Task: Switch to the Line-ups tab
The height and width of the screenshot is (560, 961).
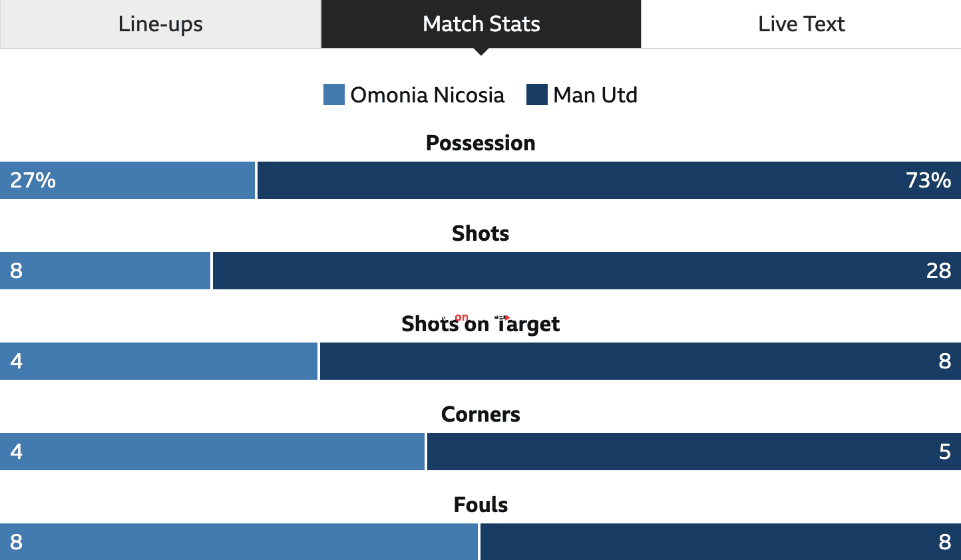Action: point(160,24)
